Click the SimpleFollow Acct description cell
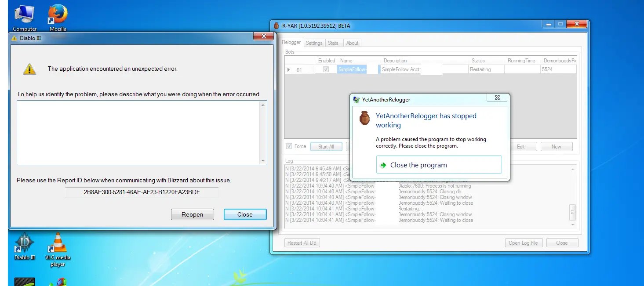 (424, 69)
